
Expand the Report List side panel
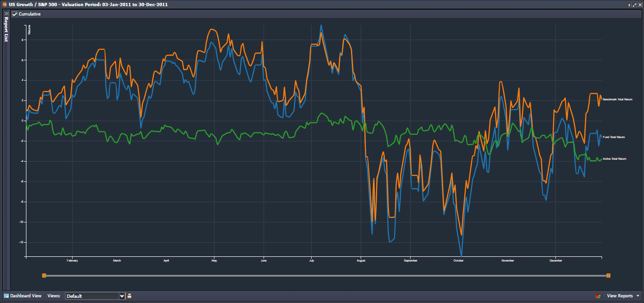[x=6, y=14]
